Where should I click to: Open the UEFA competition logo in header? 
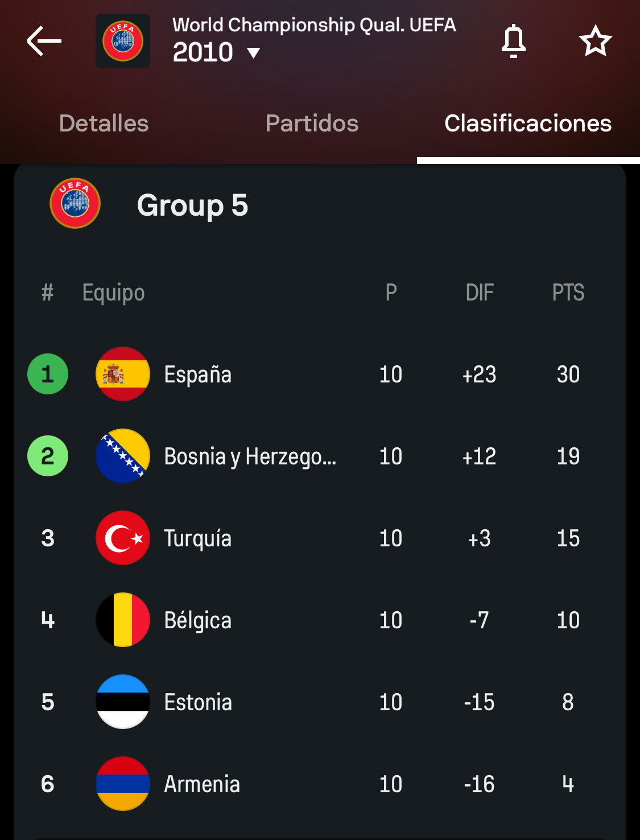[x=123, y=41]
